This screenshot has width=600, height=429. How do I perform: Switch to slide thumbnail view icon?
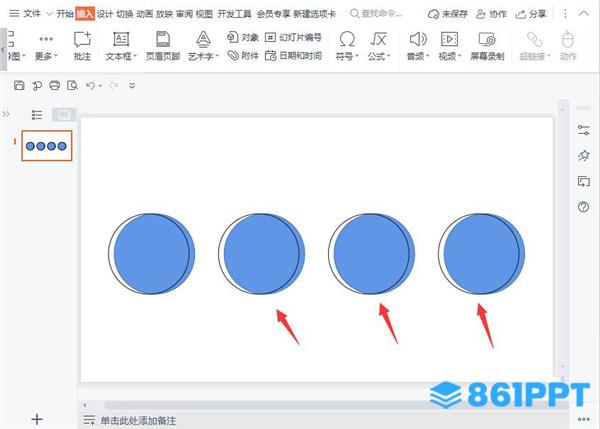point(64,114)
